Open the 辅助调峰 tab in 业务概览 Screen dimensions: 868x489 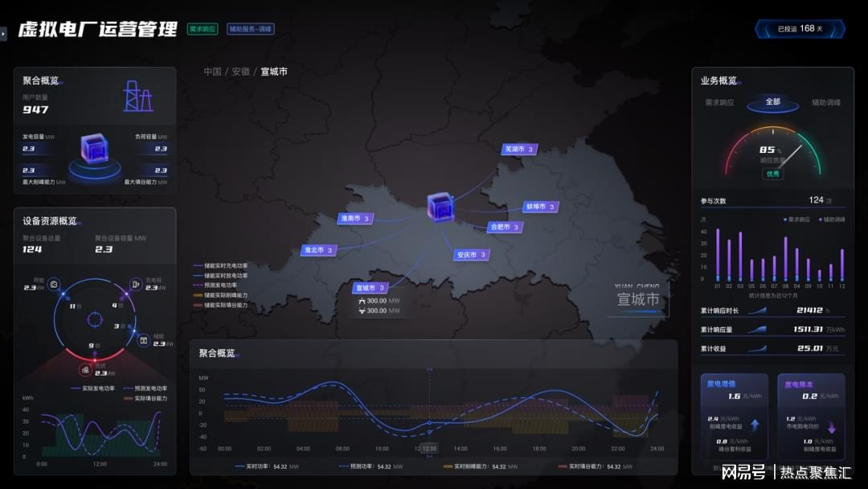tap(825, 103)
